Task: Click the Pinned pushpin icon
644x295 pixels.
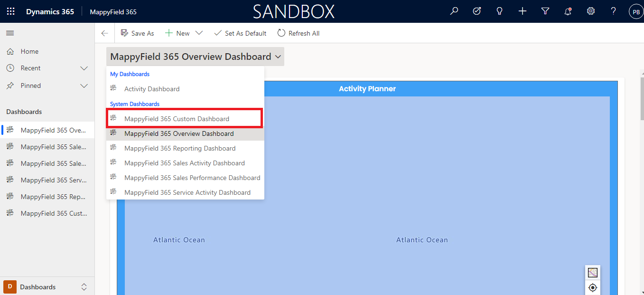Action: click(x=10, y=86)
